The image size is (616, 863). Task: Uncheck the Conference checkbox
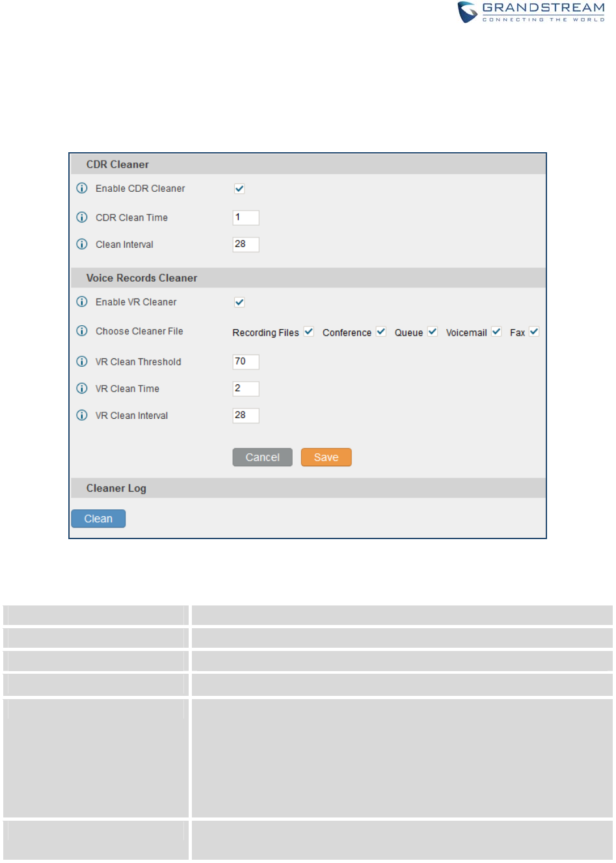pyautogui.click(x=381, y=332)
